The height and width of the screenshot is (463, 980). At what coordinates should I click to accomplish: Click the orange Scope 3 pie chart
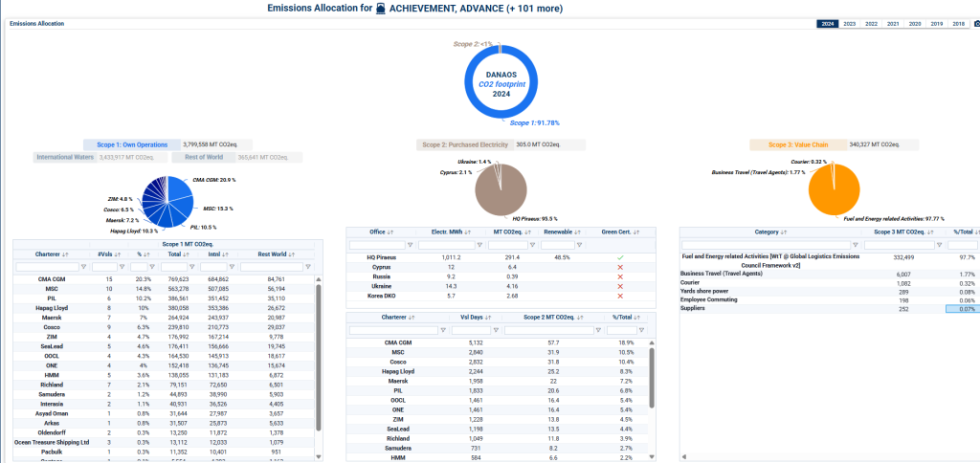(x=834, y=190)
